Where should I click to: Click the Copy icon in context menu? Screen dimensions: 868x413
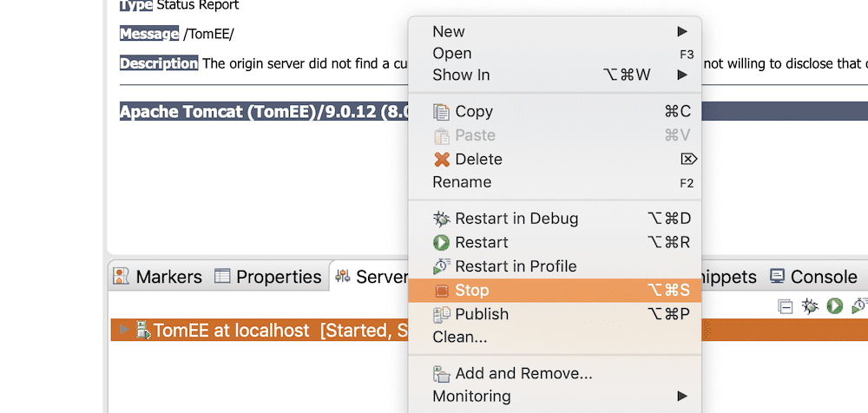coord(441,112)
